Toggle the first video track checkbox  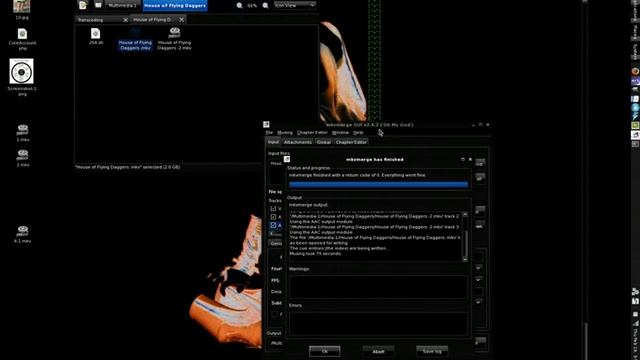pos(273,209)
